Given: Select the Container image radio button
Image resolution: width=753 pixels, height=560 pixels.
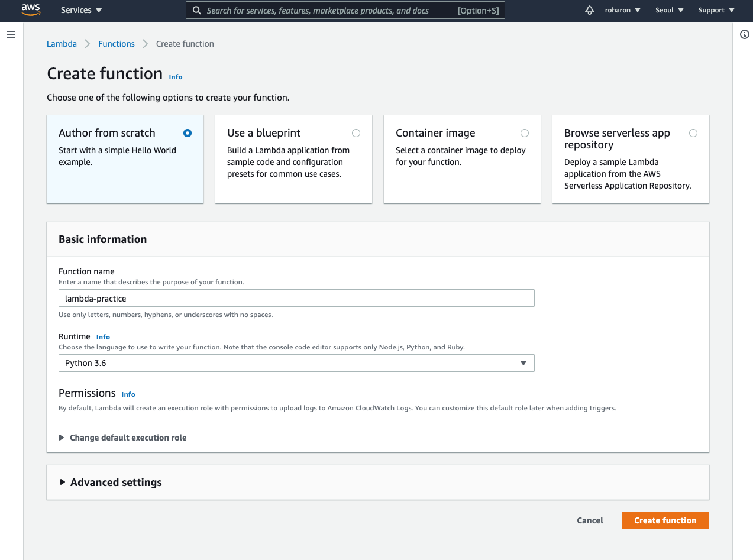Looking at the screenshot, I should click(525, 133).
